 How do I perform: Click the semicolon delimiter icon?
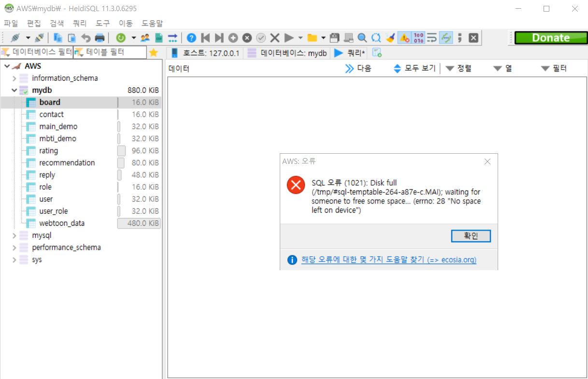[x=460, y=38]
